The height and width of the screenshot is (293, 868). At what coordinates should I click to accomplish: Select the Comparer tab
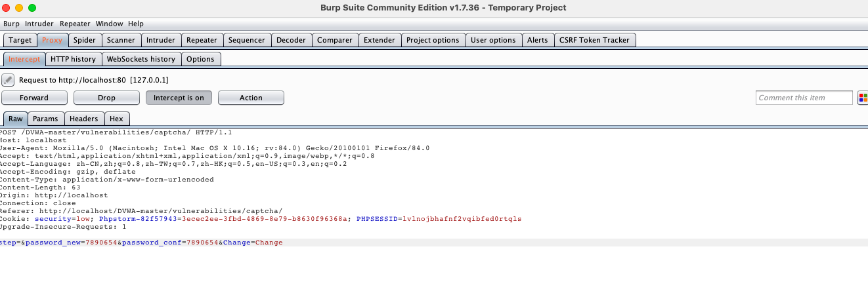pos(335,40)
